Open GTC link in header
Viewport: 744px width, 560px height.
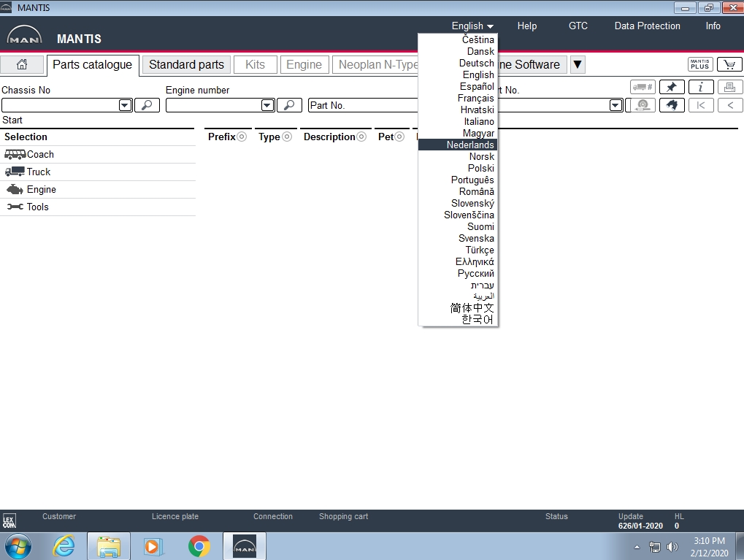click(578, 26)
